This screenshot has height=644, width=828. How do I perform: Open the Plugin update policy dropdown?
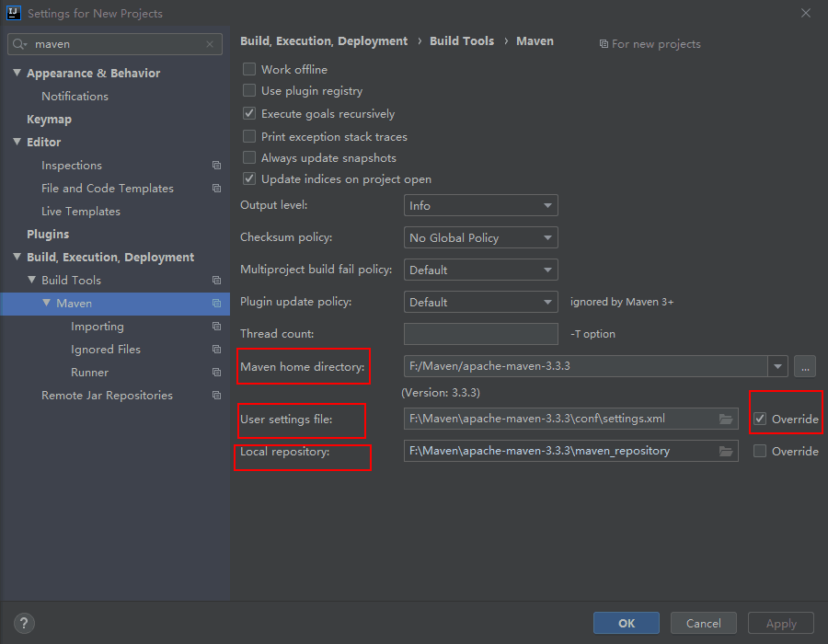click(480, 302)
